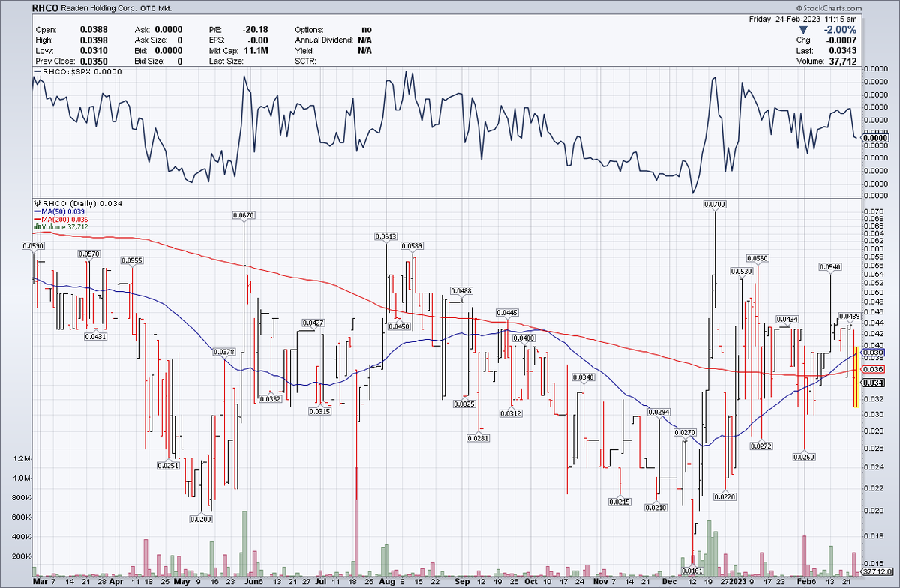Click the Options value no

[x=366, y=29]
